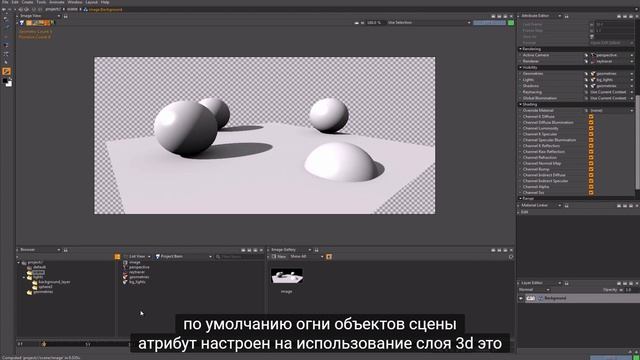Open the Layer Editor blend mode Normal dropdown
This screenshot has width=640, height=360.
coord(534,290)
